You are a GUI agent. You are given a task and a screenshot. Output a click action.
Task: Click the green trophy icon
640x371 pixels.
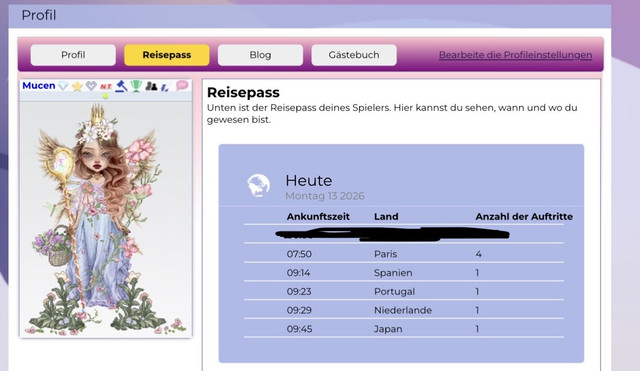coord(136,86)
